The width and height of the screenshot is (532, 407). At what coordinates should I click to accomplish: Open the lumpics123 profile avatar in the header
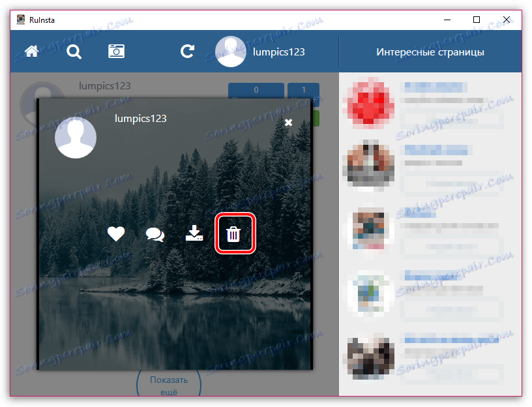(x=231, y=52)
